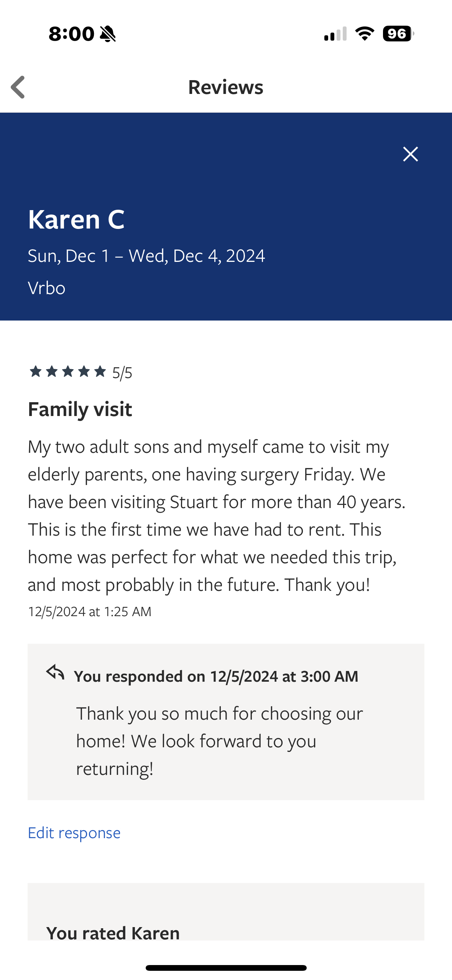Tap the Vrbo booking source label

pos(46,288)
